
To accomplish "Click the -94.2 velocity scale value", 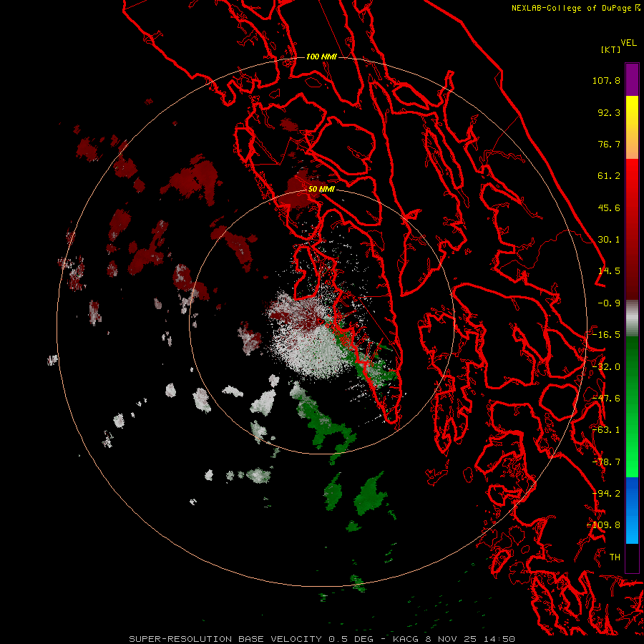I will click(606, 494).
